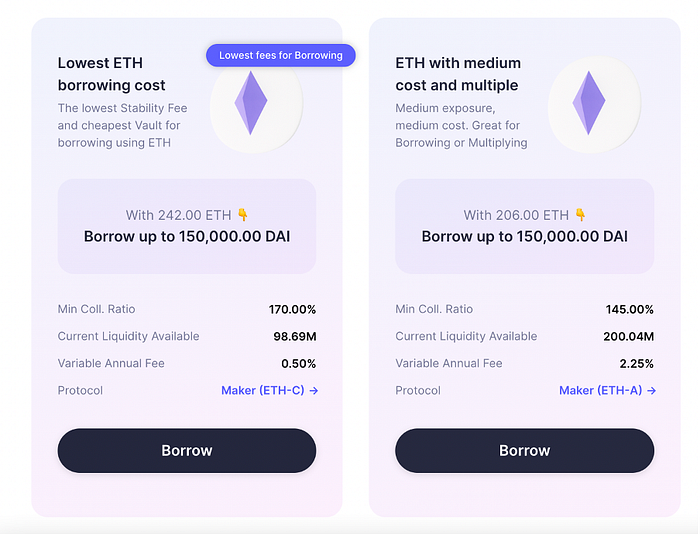Click the pointing-down emoji next to 206.00 ETH

(x=580, y=215)
